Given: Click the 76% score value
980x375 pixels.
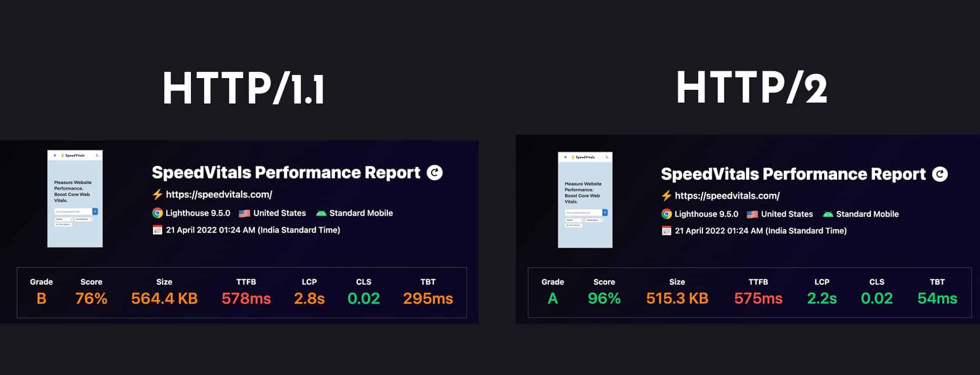Looking at the screenshot, I should [91, 298].
